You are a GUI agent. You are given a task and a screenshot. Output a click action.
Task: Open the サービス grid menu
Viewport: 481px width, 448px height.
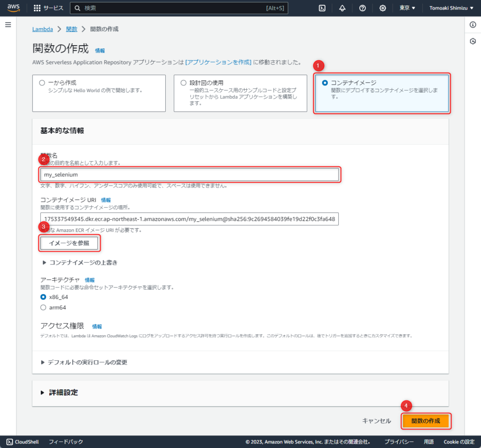48,8
